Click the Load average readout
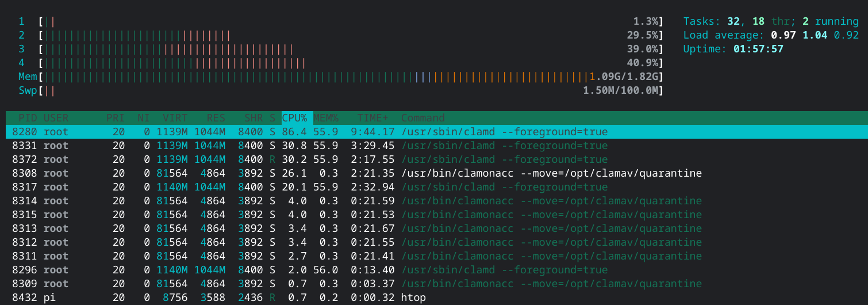868x305 pixels. point(770,35)
